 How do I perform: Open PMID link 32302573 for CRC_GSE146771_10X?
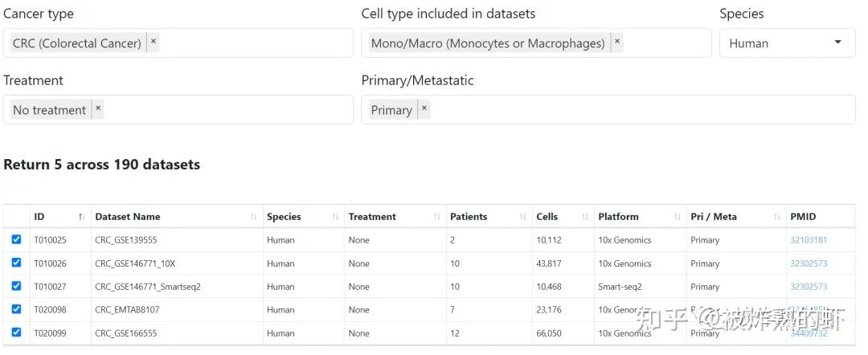808,263
